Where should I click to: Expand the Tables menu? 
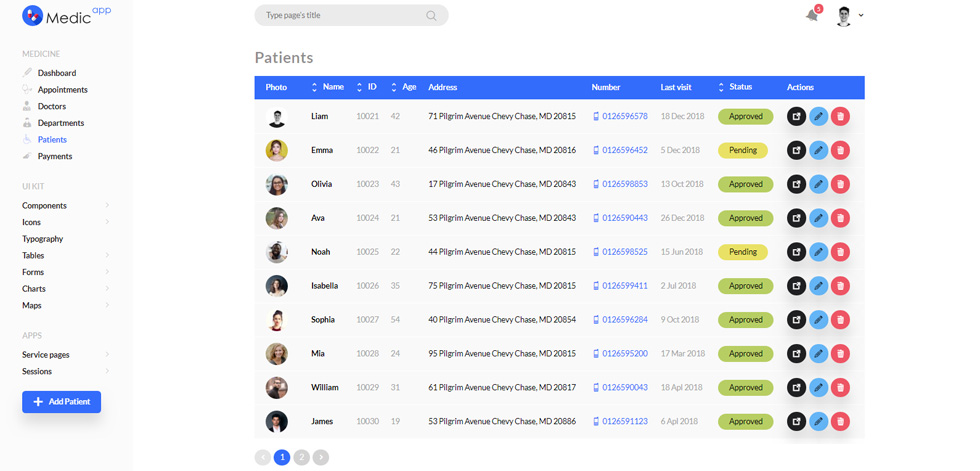coord(107,255)
